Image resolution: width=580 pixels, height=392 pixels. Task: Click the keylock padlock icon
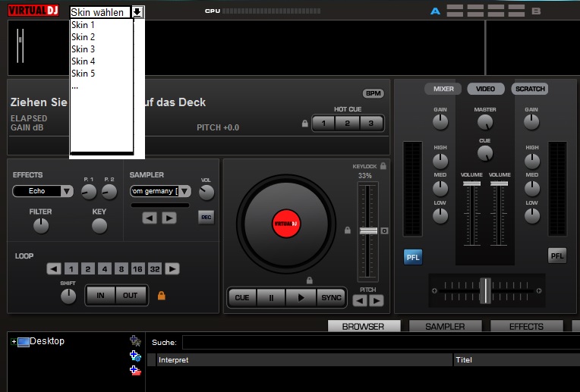point(383,165)
